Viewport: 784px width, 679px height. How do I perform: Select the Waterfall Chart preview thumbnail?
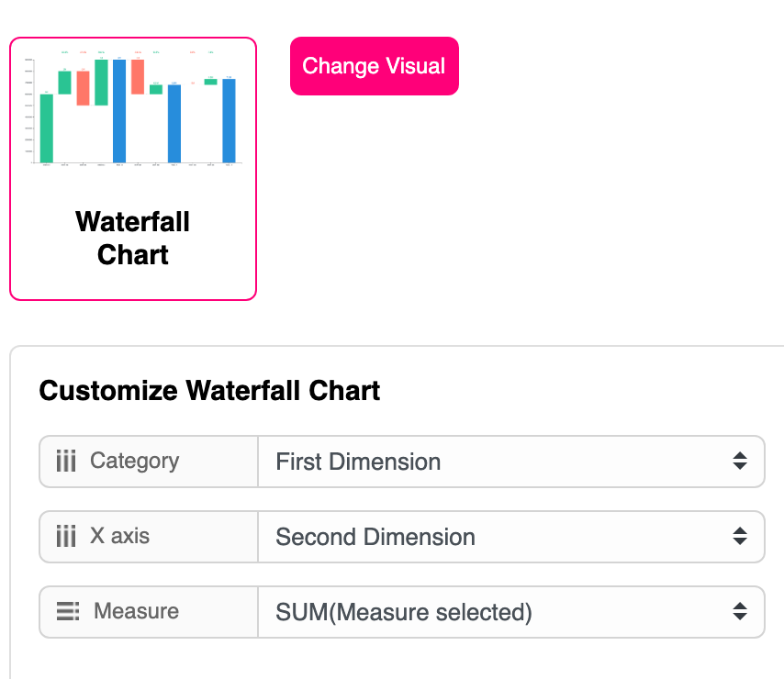click(133, 110)
